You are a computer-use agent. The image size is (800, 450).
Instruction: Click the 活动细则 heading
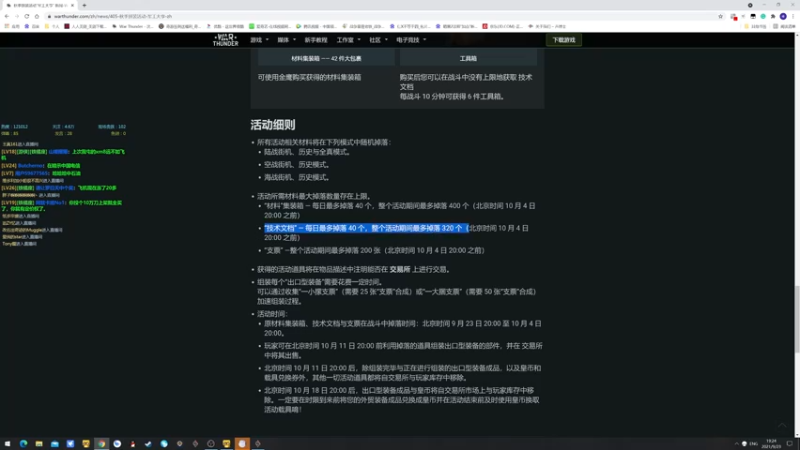(272, 125)
